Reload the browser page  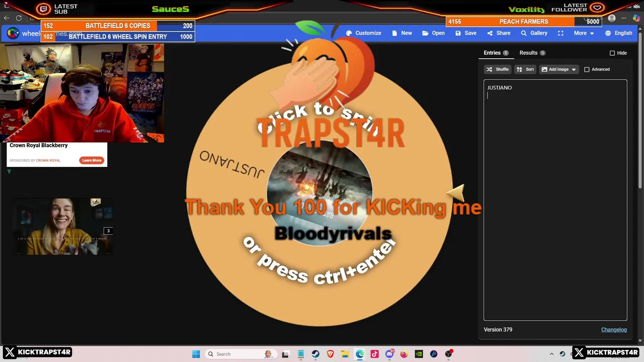pyautogui.click(x=19, y=18)
